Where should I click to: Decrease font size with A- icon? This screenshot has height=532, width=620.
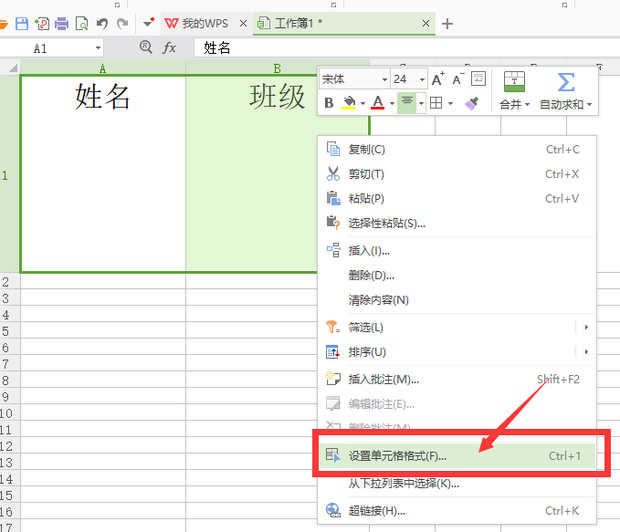tap(458, 79)
